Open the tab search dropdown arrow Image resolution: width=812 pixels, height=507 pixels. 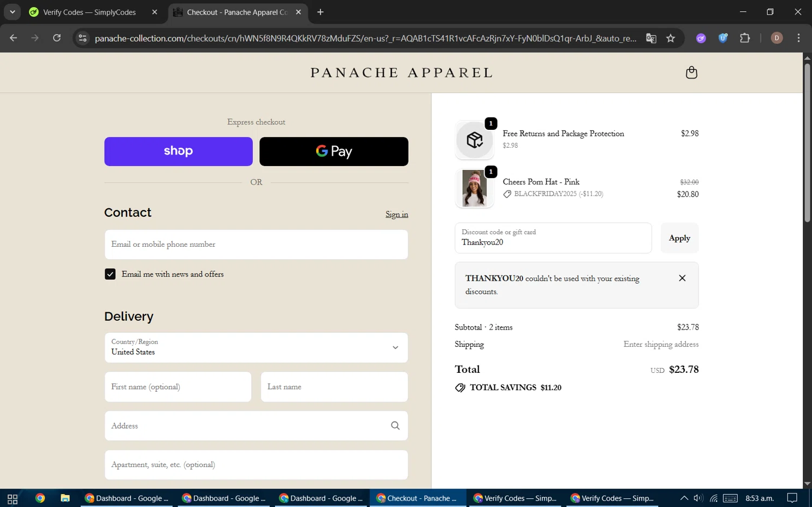[x=12, y=12]
